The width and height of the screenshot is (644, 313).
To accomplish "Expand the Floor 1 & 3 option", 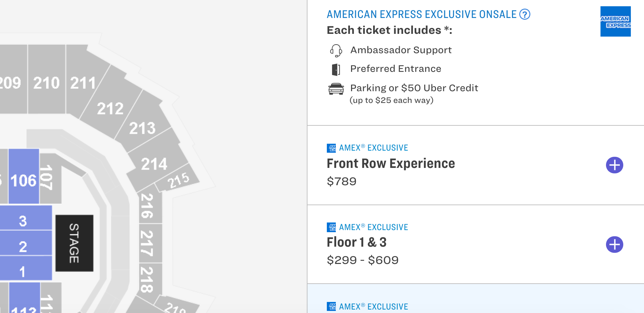I will [x=614, y=245].
